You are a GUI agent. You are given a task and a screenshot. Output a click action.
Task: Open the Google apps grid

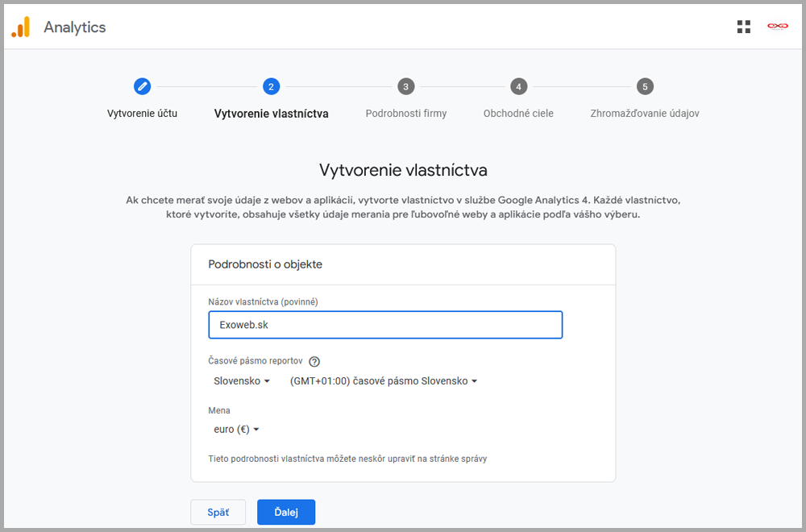(743, 27)
